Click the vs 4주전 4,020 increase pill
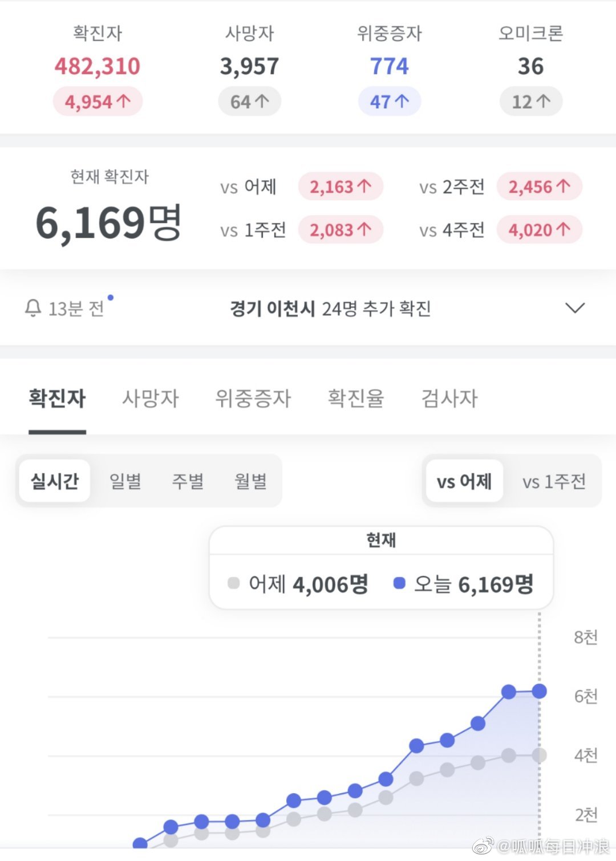 click(x=539, y=230)
